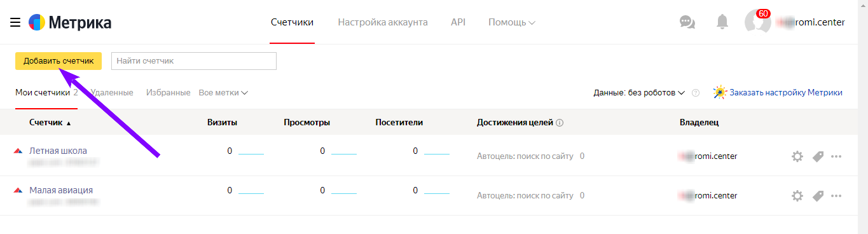Open the Летная школа counter
The image size is (868, 234).
(58, 151)
